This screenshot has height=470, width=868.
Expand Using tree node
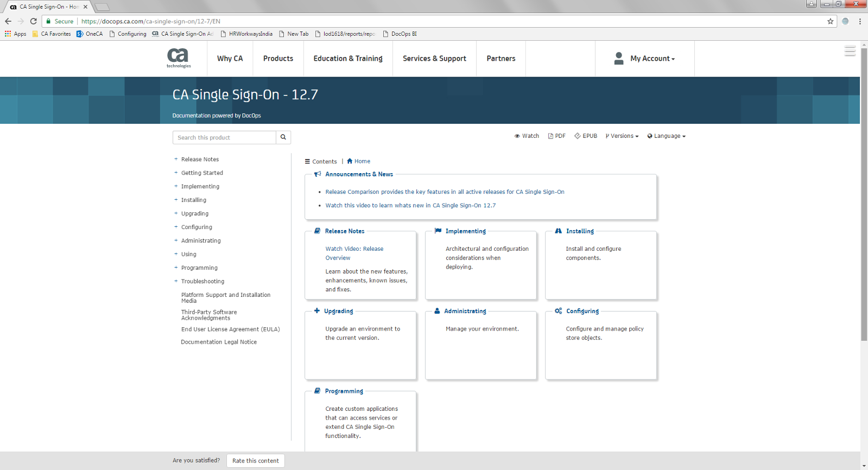click(x=176, y=254)
